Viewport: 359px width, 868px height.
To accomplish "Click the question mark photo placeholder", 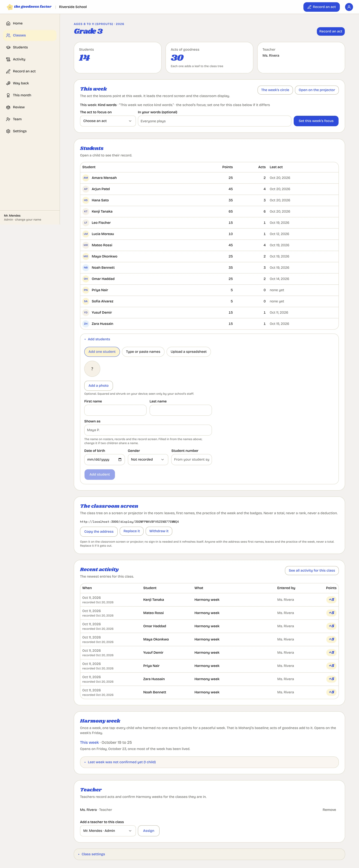I will [92, 369].
